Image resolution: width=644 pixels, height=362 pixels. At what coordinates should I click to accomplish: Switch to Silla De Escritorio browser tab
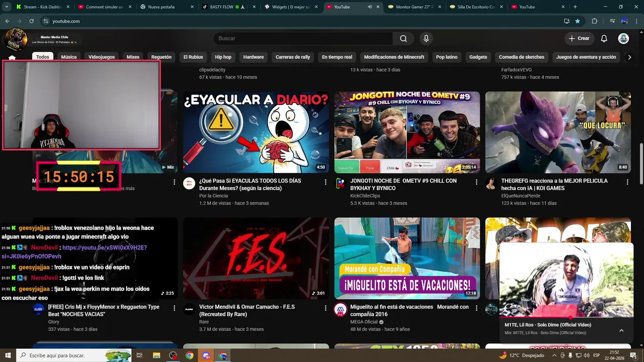tap(477, 7)
